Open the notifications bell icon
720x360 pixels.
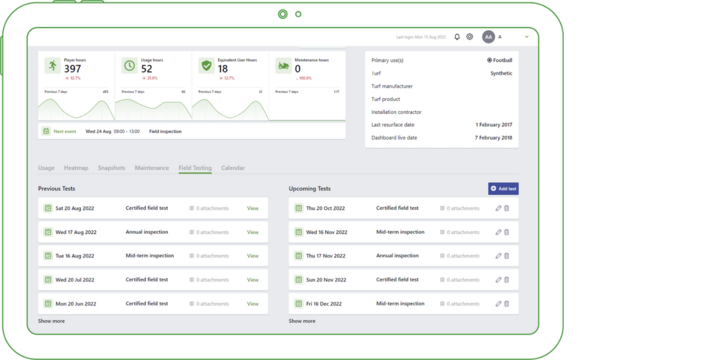tap(457, 37)
